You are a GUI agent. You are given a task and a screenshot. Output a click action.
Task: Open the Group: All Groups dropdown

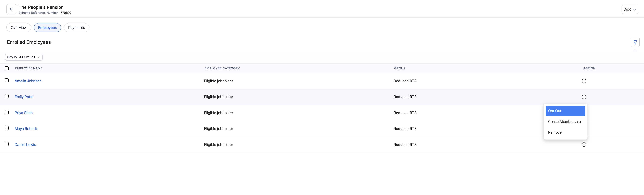tap(24, 57)
